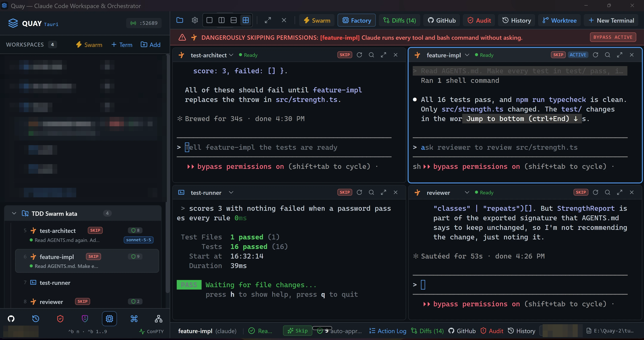Open the reviewer pane name dropdown

pos(467,192)
